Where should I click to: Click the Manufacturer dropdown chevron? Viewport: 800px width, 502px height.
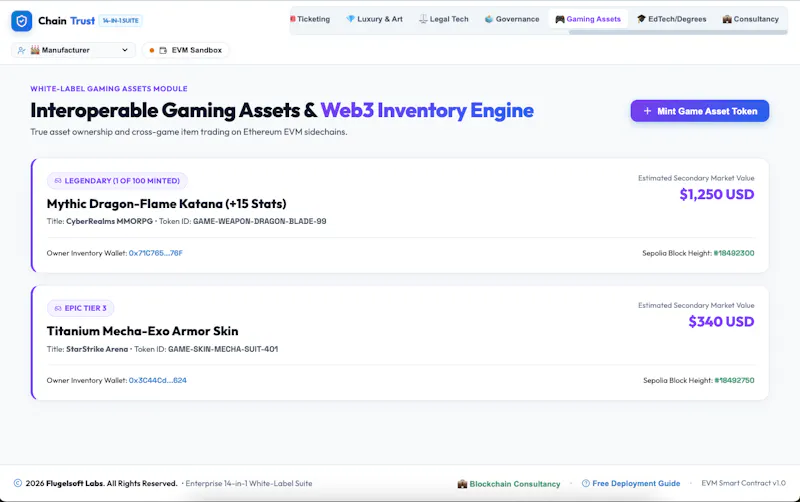click(124, 50)
